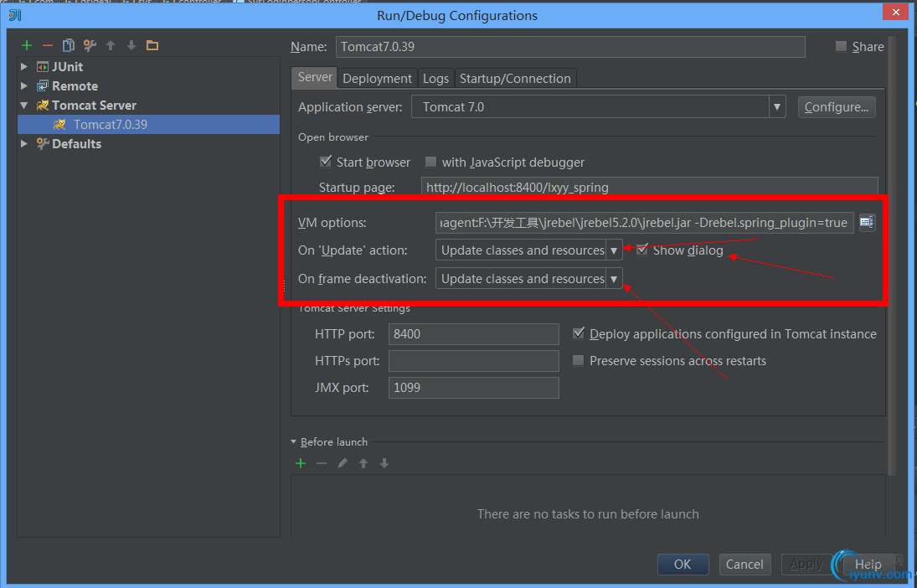Edit before-launch task pencil icon
The image size is (917, 588).
tap(343, 463)
